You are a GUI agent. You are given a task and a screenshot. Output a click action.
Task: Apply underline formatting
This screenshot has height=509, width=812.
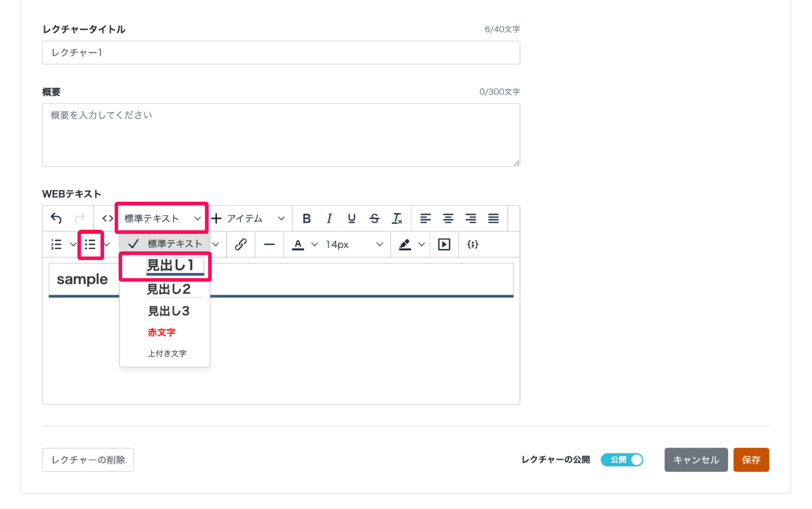(x=351, y=218)
